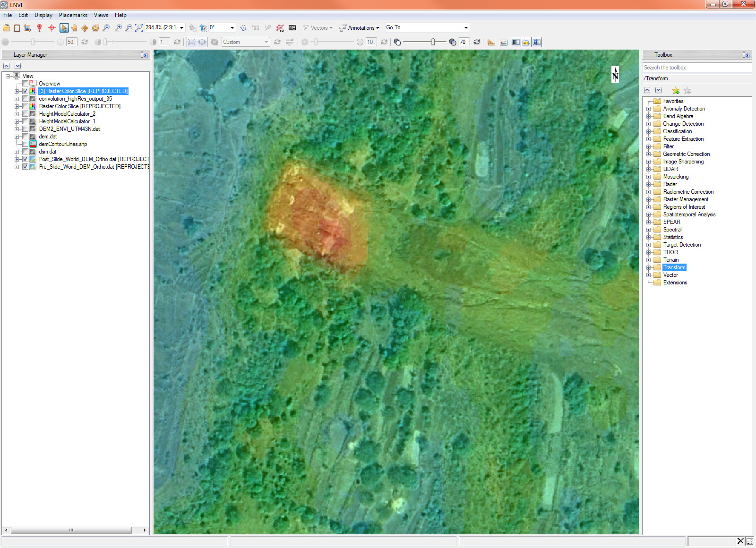Select the Rotate view tool
Screen dimensions: 756x548
[x=95, y=28]
